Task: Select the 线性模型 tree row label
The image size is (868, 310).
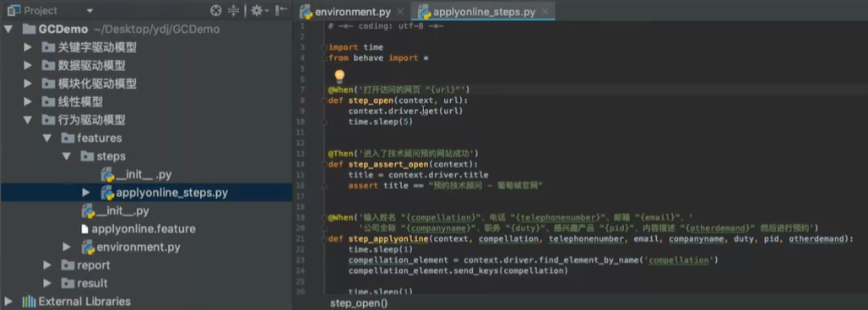Action: point(80,102)
